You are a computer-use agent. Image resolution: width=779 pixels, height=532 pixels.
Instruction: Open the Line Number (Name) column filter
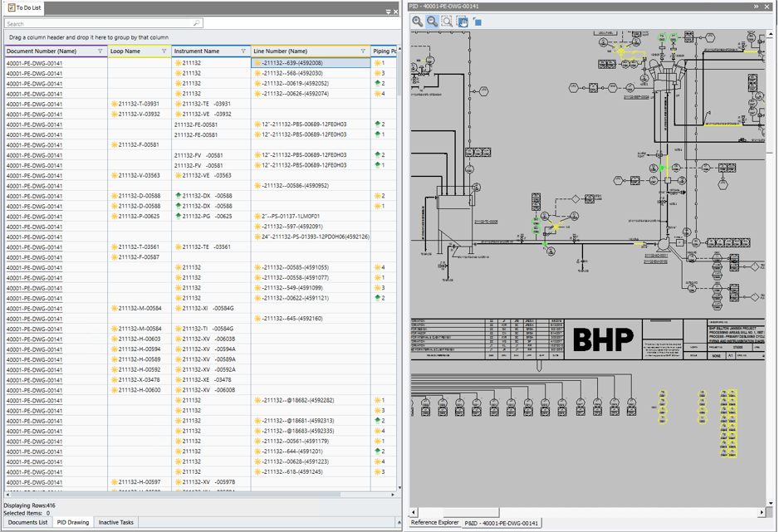pos(363,51)
